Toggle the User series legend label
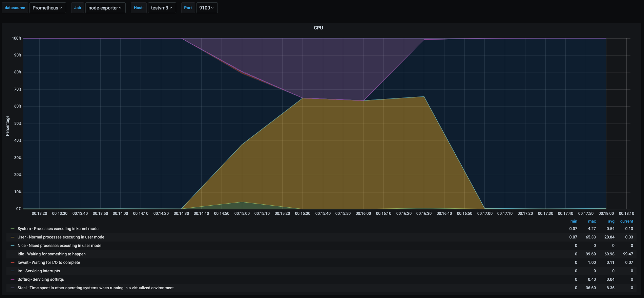 point(61,237)
